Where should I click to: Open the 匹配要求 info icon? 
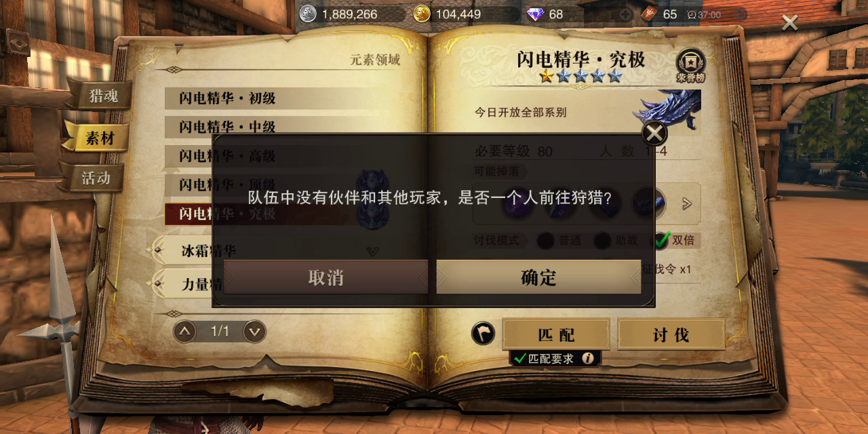(588, 358)
